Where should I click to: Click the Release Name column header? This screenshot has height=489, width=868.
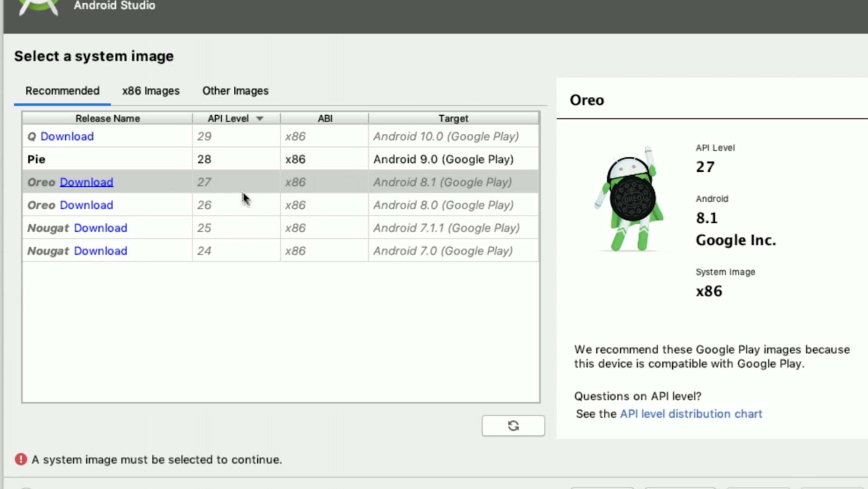click(108, 118)
